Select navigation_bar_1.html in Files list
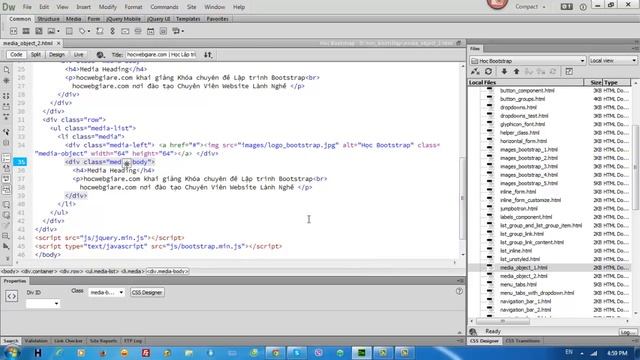This screenshot has height=360, width=640. point(525,301)
